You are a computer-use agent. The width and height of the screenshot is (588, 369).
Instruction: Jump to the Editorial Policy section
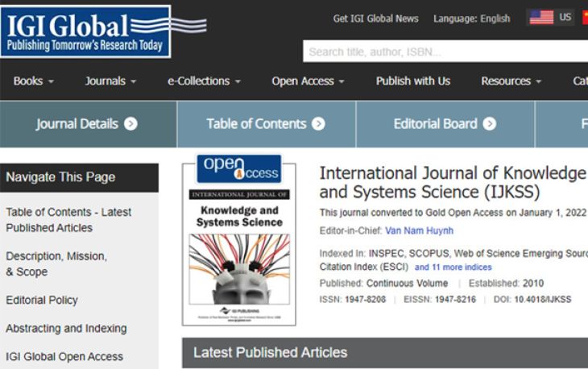(x=42, y=300)
